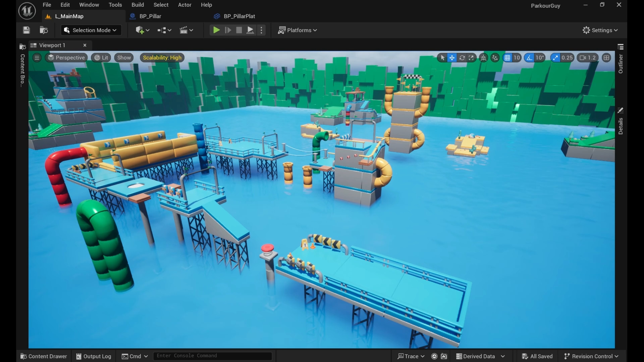This screenshot has width=644, height=362.
Task: Open the Details sidebar panel
Action: [x=621, y=121]
